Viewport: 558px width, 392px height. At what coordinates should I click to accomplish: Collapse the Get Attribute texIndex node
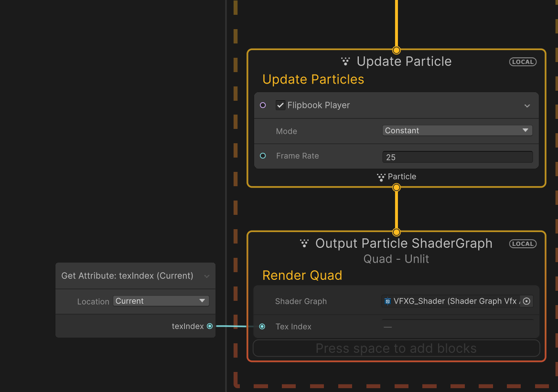click(206, 276)
